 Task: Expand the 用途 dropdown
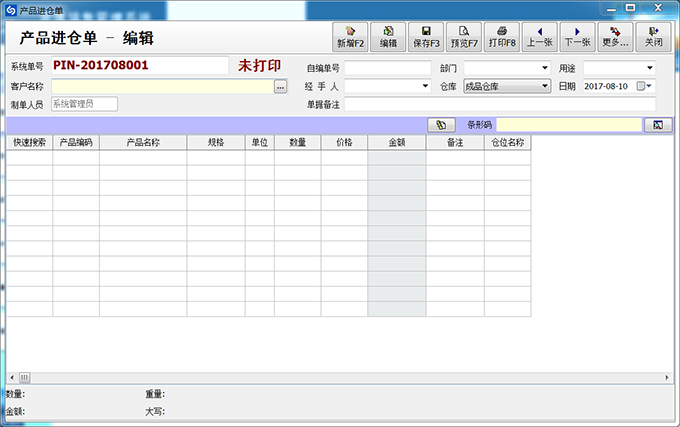tap(650, 68)
